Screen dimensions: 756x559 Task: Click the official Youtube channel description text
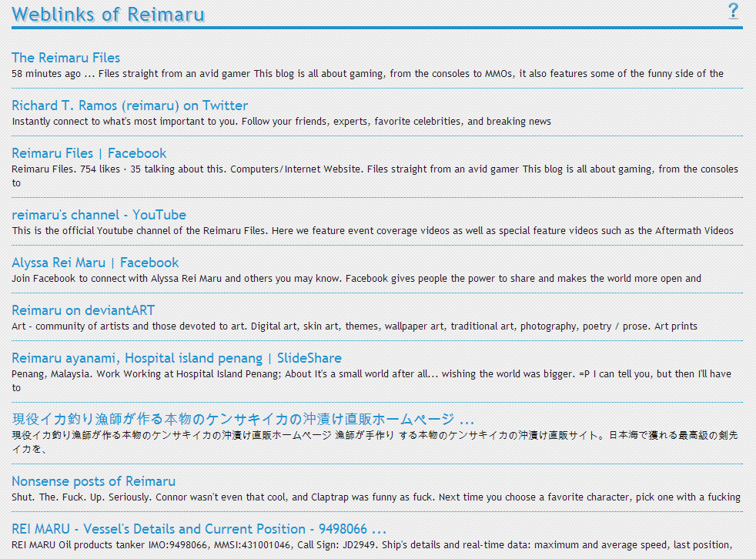point(373,231)
